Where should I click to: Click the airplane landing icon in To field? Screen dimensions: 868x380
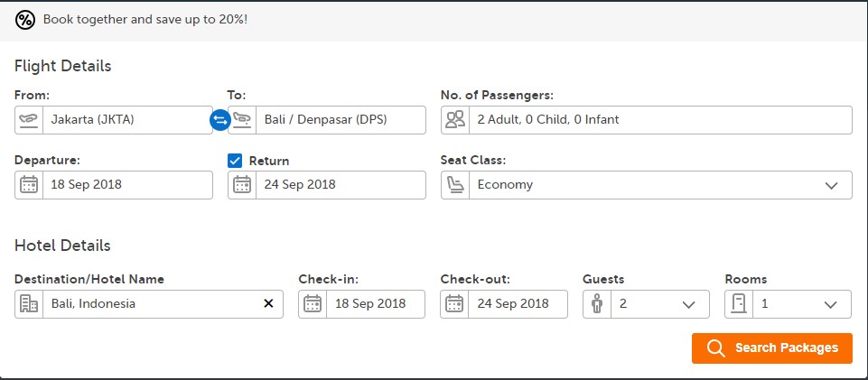[242, 119]
